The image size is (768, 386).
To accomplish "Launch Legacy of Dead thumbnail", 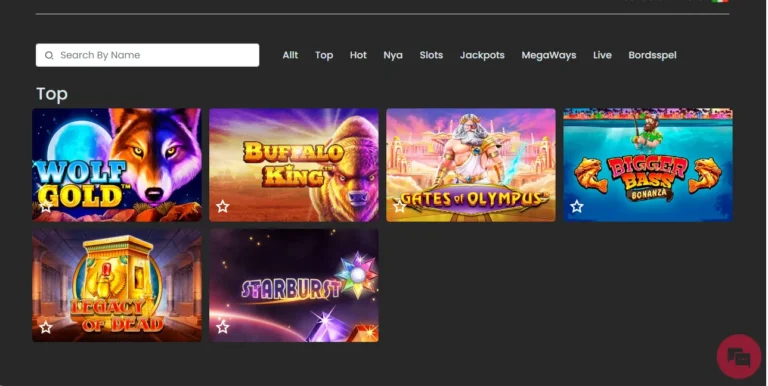I will [x=117, y=285].
